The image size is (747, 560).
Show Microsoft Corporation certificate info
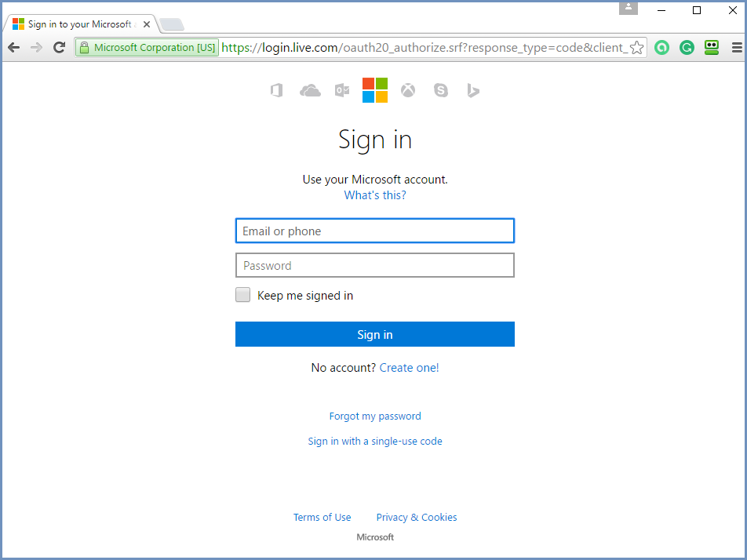click(x=147, y=48)
